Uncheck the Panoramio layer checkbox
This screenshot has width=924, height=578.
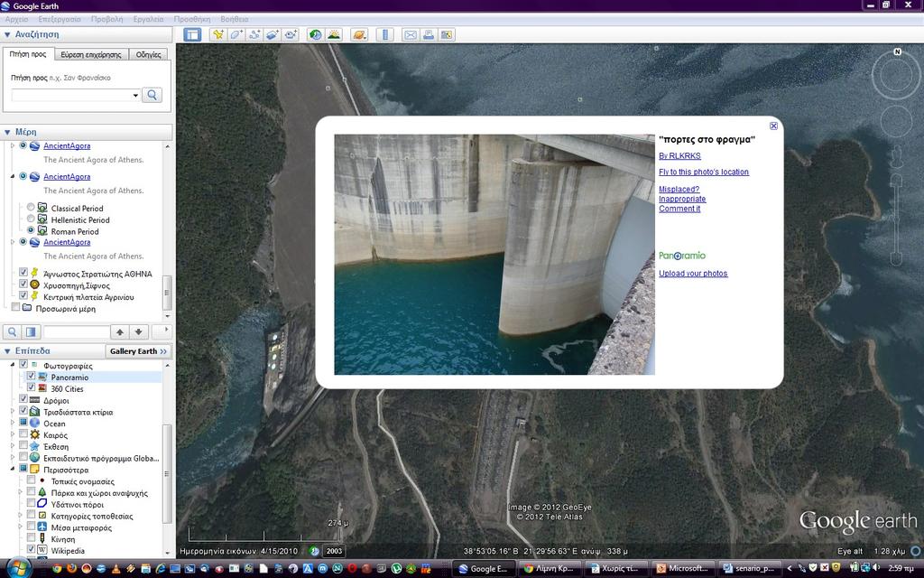(32, 377)
